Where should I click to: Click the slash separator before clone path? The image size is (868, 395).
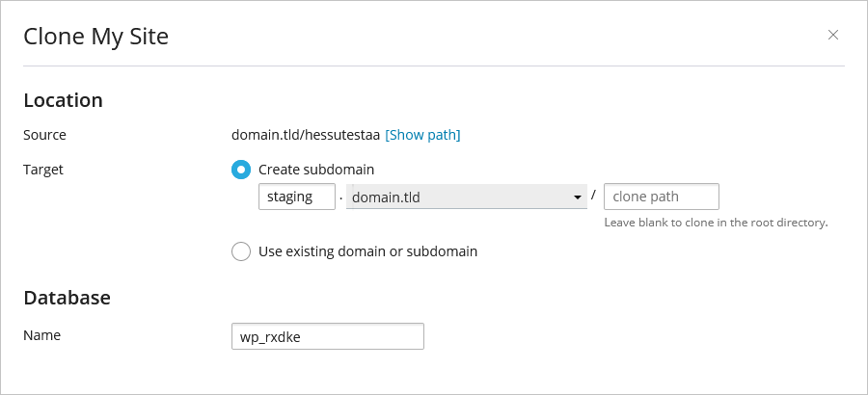pos(593,195)
